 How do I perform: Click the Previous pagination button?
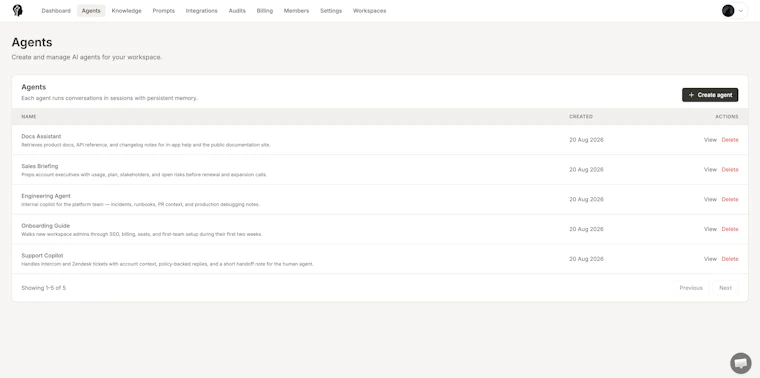coord(691,288)
